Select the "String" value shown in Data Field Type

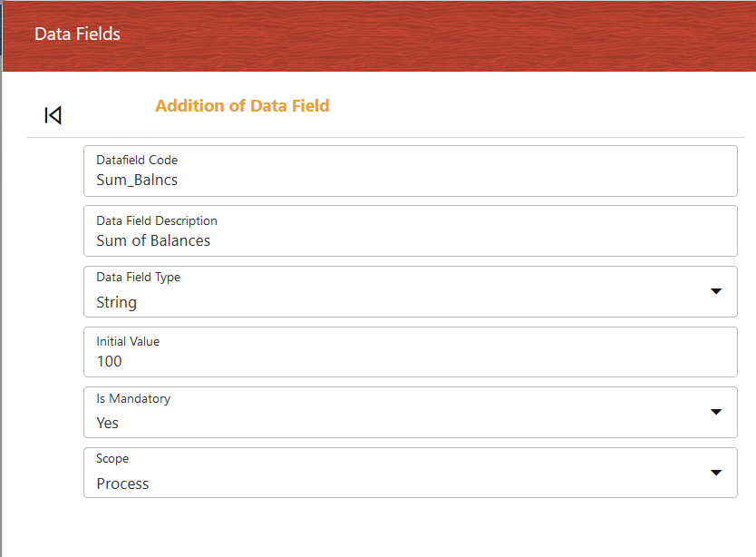117,302
